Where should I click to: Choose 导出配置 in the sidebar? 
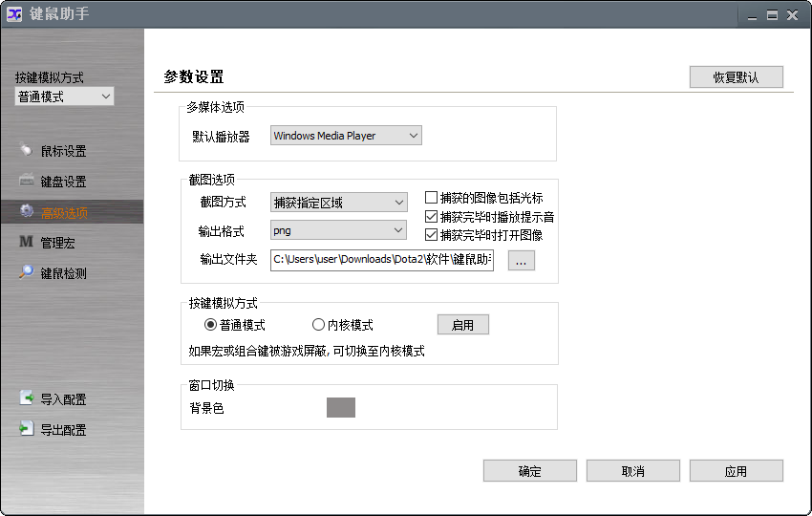[63, 430]
